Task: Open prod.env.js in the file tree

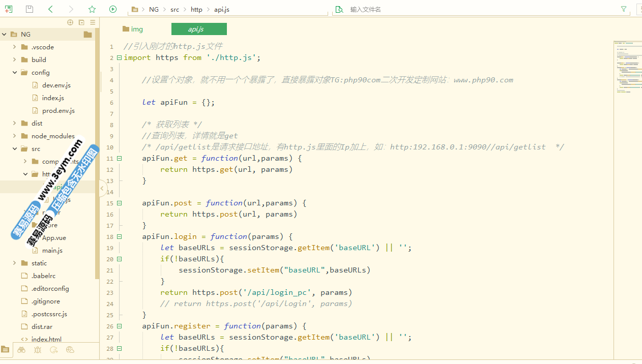Action: 58,110
